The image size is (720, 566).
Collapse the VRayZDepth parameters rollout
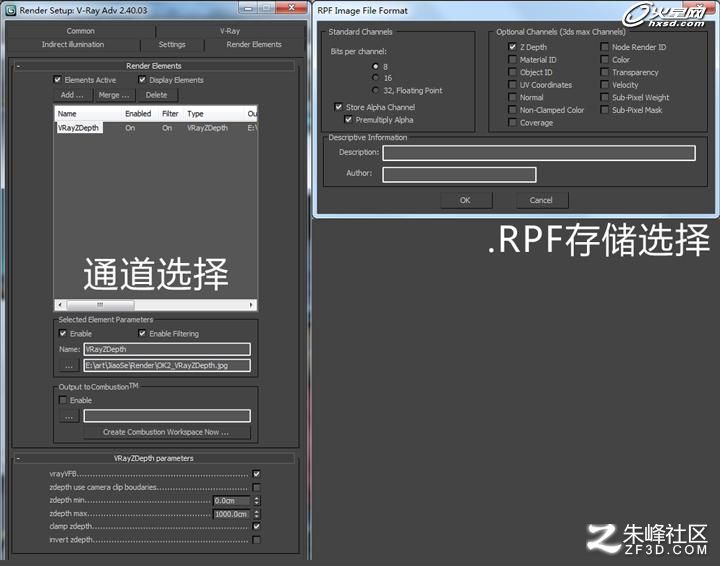[x=154, y=458]
